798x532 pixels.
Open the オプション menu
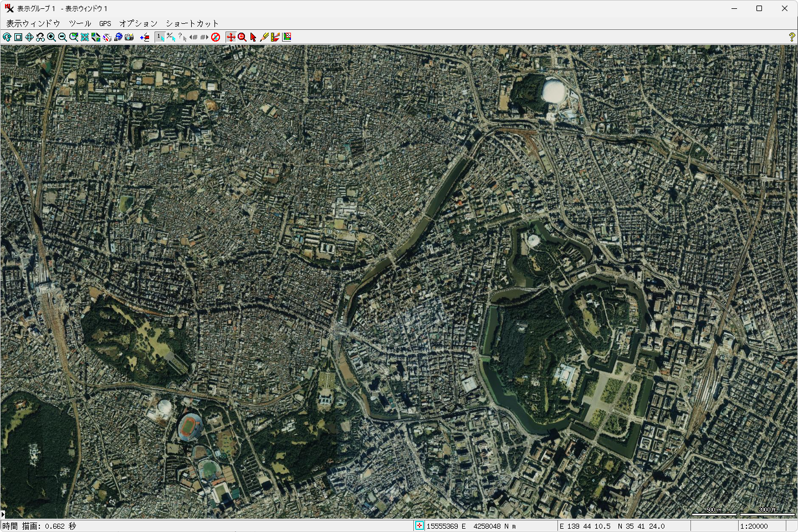139,23
